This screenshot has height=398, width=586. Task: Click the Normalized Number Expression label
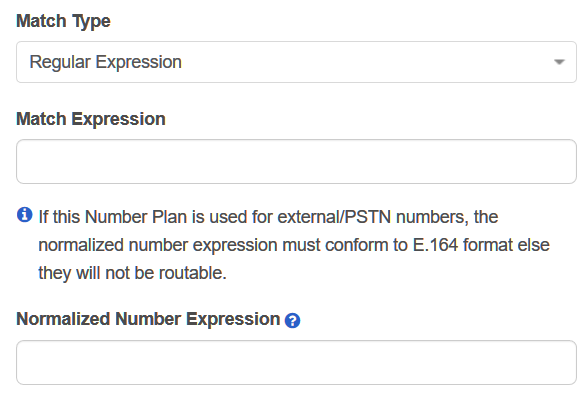coord(148,319)
